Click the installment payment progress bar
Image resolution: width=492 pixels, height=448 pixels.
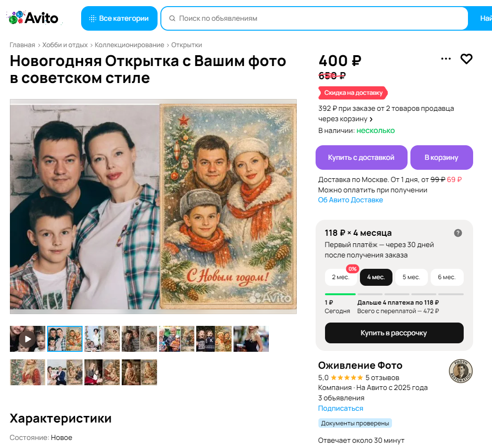pyautogui.click(x=394, y=294)
